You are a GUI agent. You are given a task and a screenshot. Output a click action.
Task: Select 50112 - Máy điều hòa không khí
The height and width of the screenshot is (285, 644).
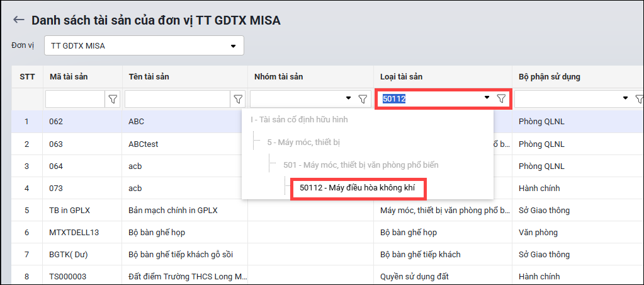358,188
